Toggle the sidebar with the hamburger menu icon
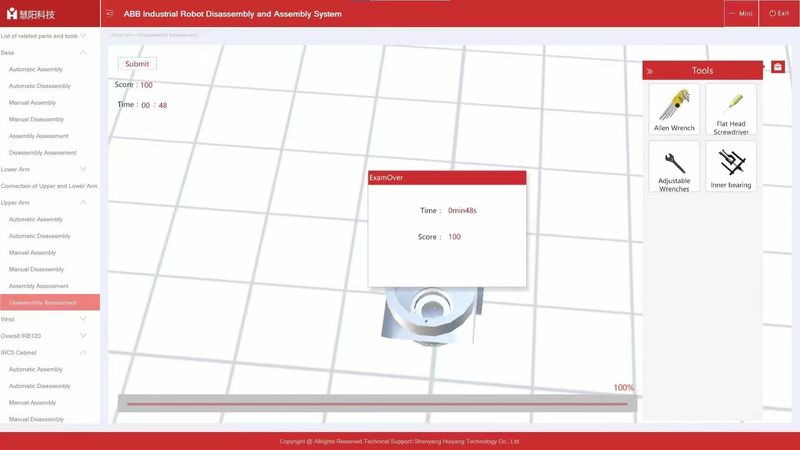This screenshot has width=800, height=450. [x=110, y=13]
